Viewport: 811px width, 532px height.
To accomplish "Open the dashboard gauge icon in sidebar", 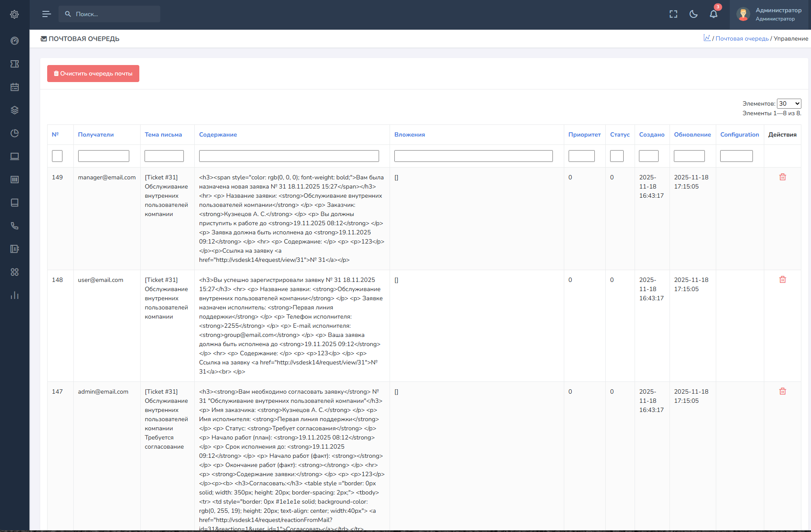I will point(14,41).
